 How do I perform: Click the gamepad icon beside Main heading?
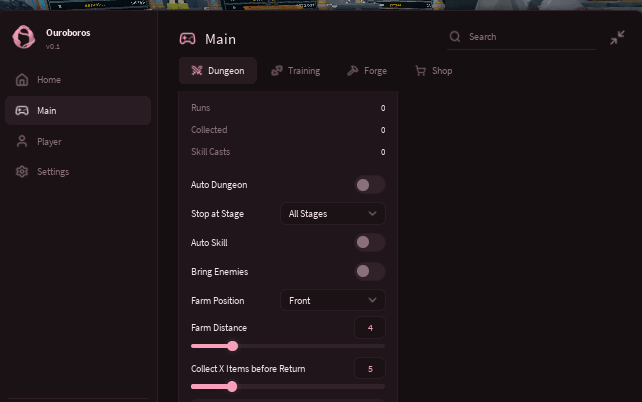click(x=188, y=39)
